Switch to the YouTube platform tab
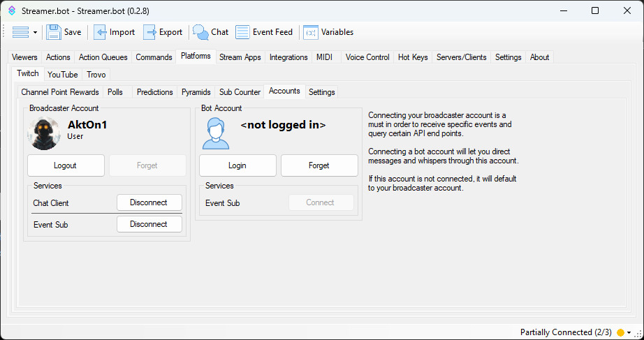The width and height of the screenshot is (644, 340). tap(63, 74)
